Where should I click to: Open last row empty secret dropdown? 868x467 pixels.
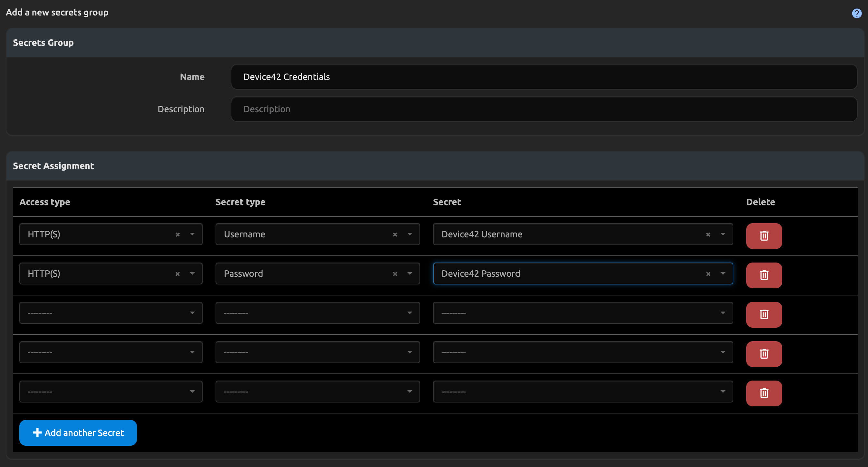point(723,392)
